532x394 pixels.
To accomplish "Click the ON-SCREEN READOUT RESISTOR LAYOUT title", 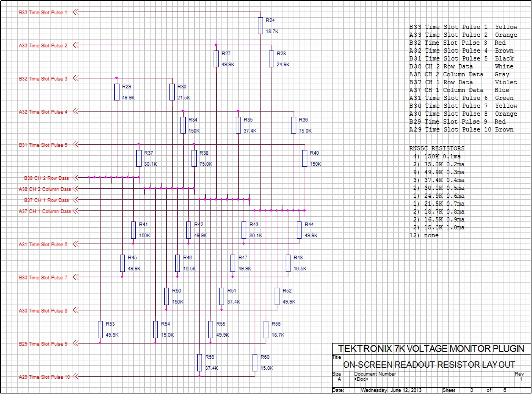I will tap(429, 365).
